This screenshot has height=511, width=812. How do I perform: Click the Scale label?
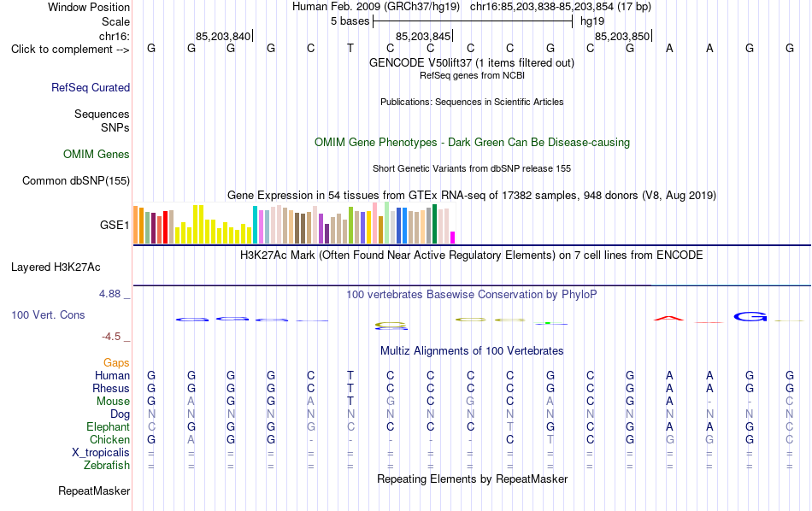pos(115,21)
